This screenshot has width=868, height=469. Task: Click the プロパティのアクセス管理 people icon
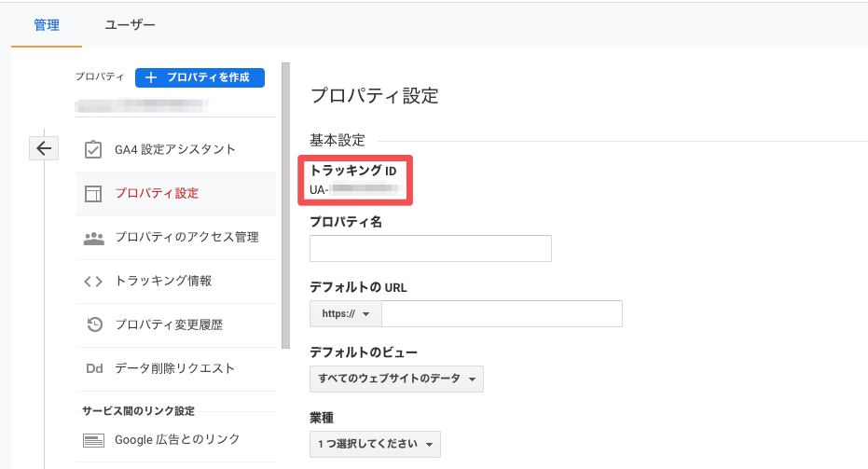93,238
